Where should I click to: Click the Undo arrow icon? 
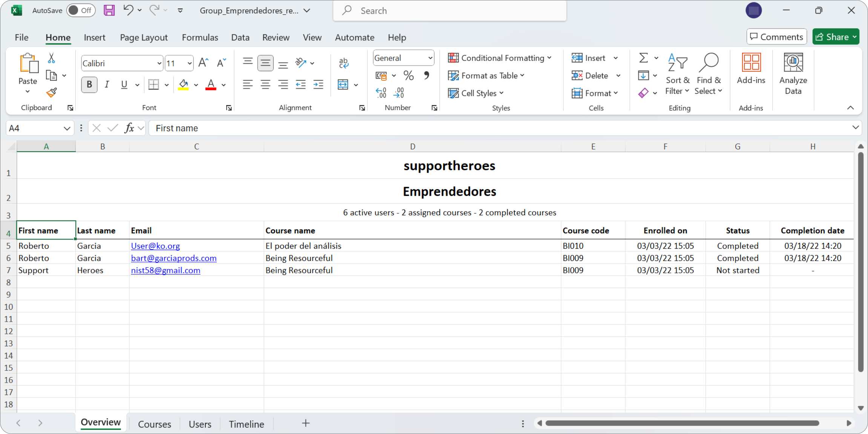tap(128, 10)
